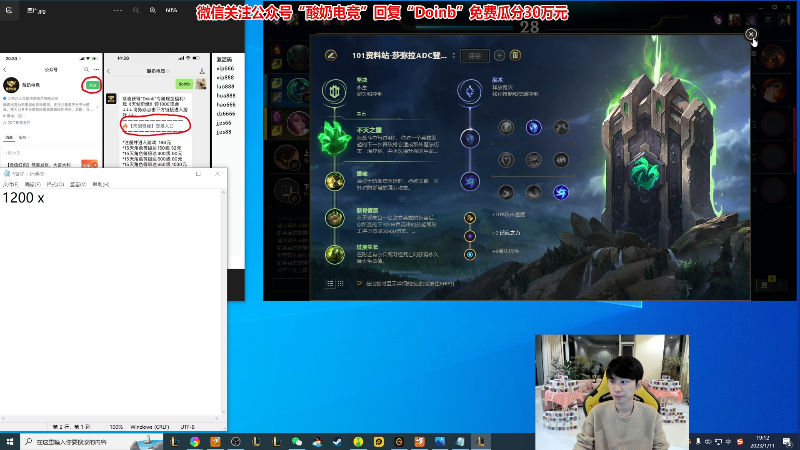Viewport: 800px width, 450px height.
Task: Click the pencil edit icon beside rune page name
Action: click(331, 55)
